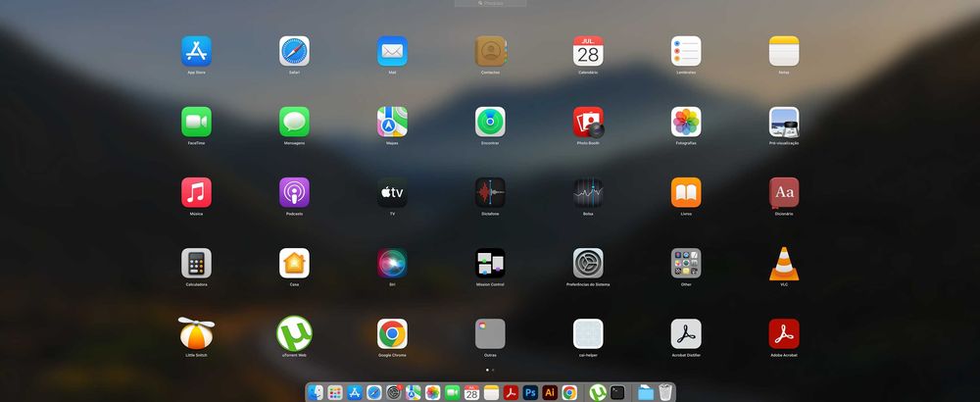Launch Safari from the Launchpad grid
The width and height of the screenshot is (980, 402).
click(x=294, y=51)
